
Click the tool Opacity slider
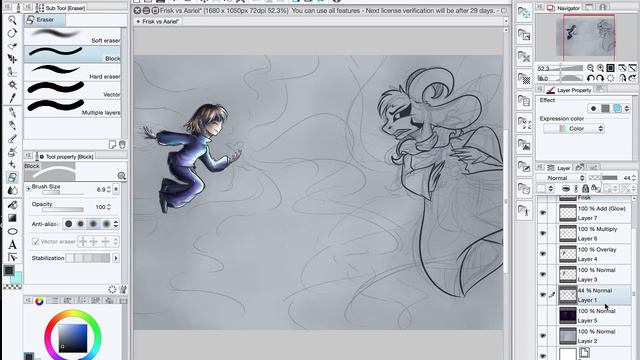click(63, 210)
